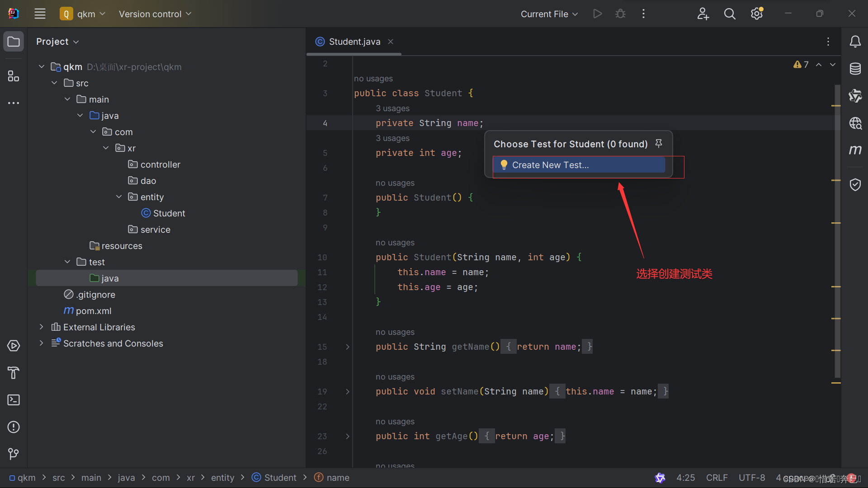Select Student class in entity folder

pos(169,213)
